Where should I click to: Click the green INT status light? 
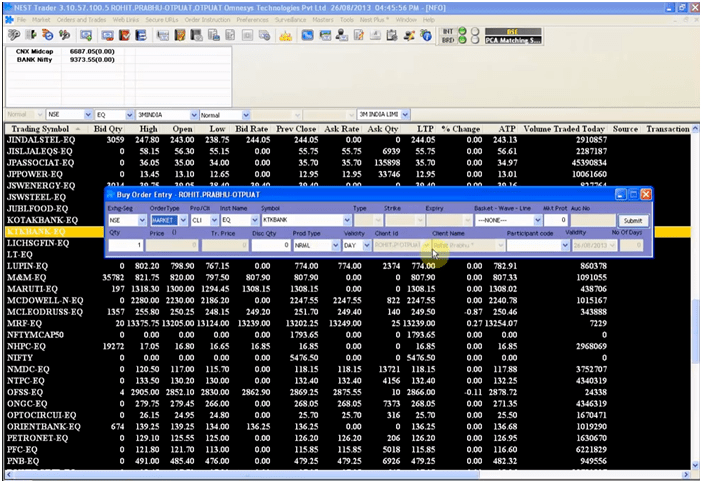(462, 31)
